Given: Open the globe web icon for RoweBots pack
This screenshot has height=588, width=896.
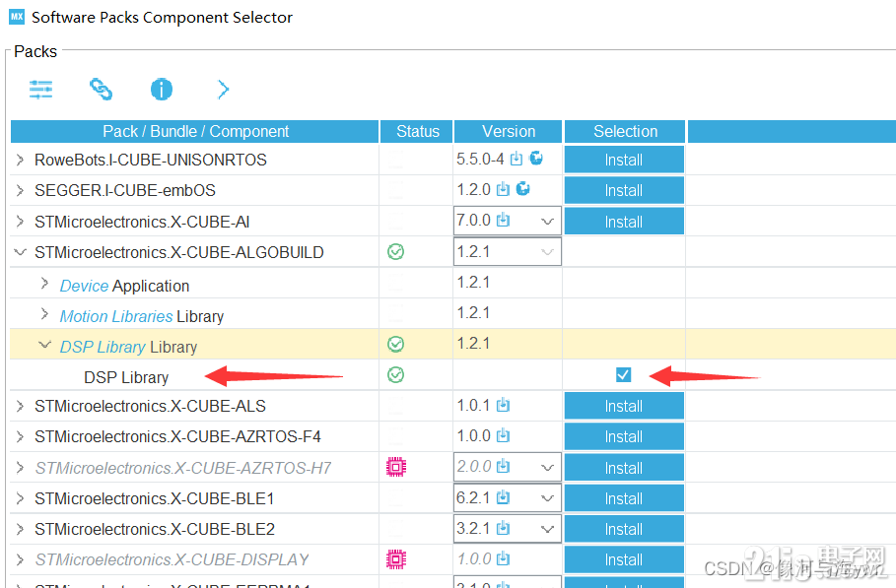Looking at the screenshot, I should 536,159.
